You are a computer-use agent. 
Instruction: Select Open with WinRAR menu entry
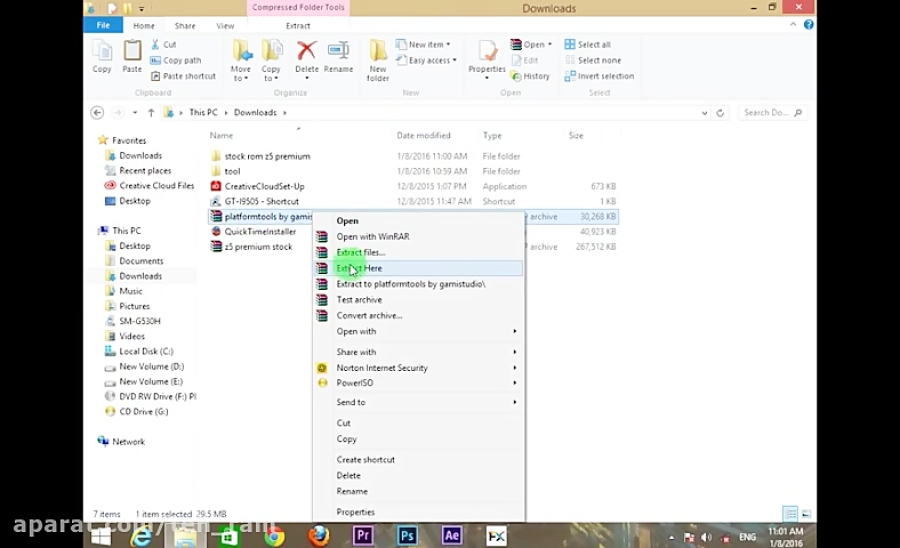tap(372, 237)
